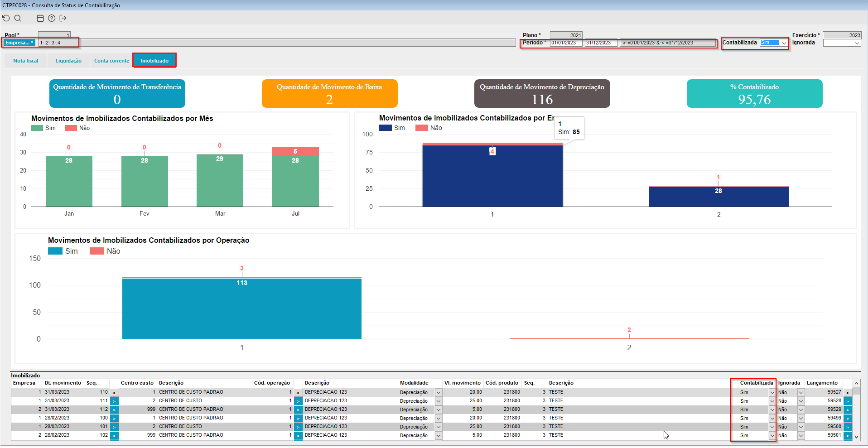Click the blue arrow beside Seq. 112
This screenshot has width=868, height=448.
click(x=114, y=410)
